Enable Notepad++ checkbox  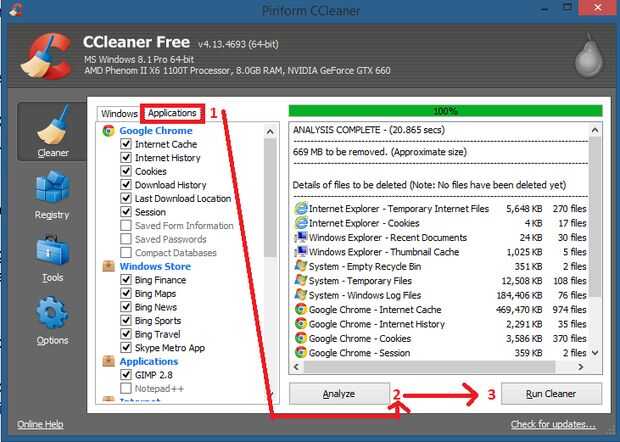pyautogui.click(x=126, y=388)
